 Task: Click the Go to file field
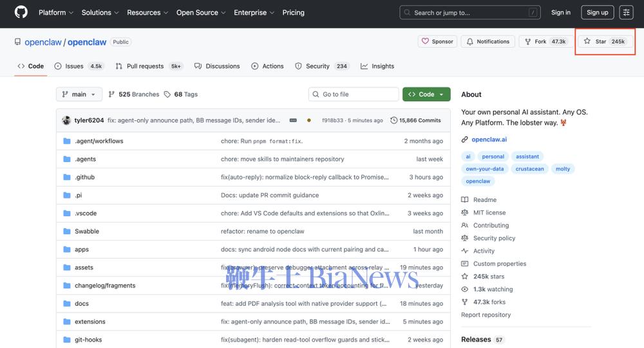354,95
